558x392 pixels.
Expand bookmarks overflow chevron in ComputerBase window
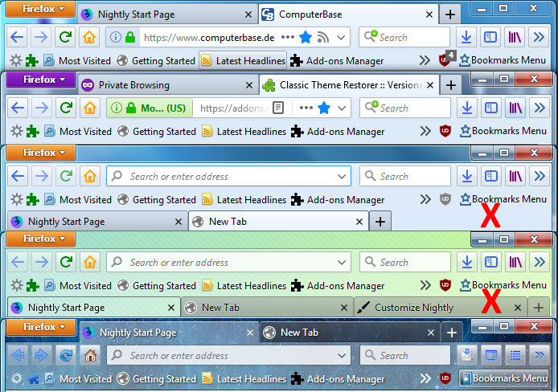[x=425, y=60]
